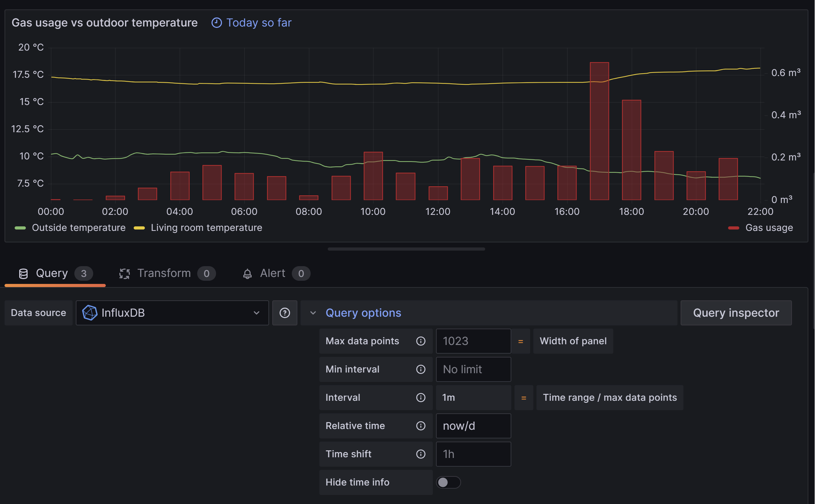Screen dimensions: 815x504
Task: Show info for Relative time
Action: [421, 426]
